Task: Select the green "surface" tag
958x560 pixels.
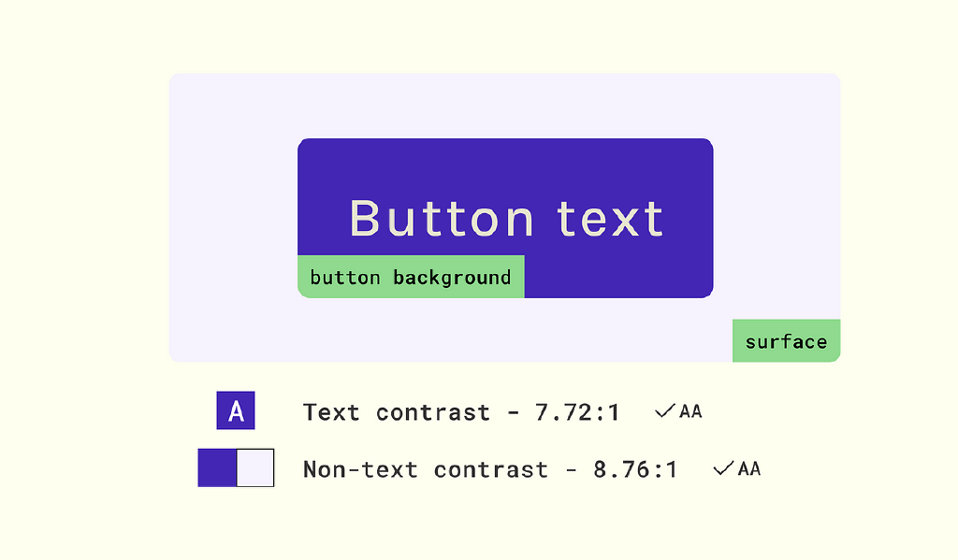Action: (786, 341)
